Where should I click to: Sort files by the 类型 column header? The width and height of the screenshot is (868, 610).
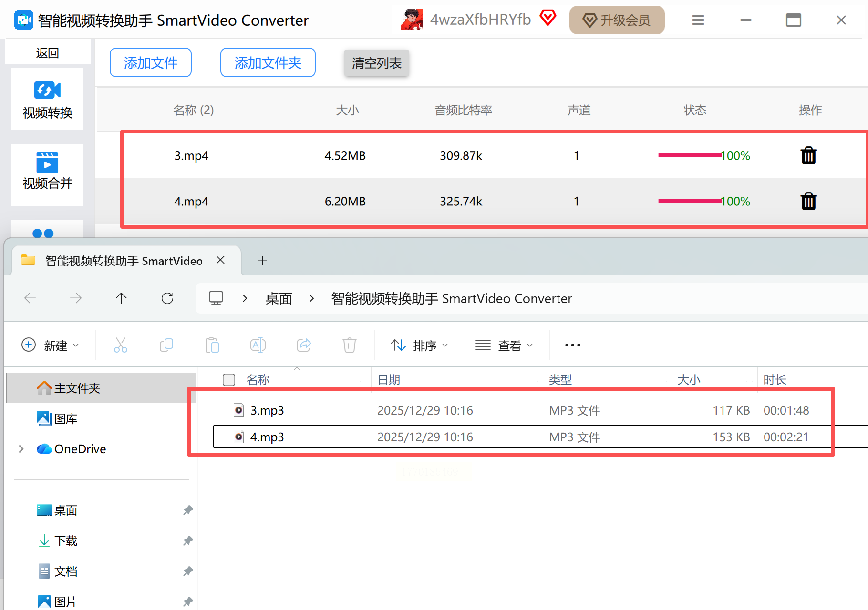click(x=560, y=380)
